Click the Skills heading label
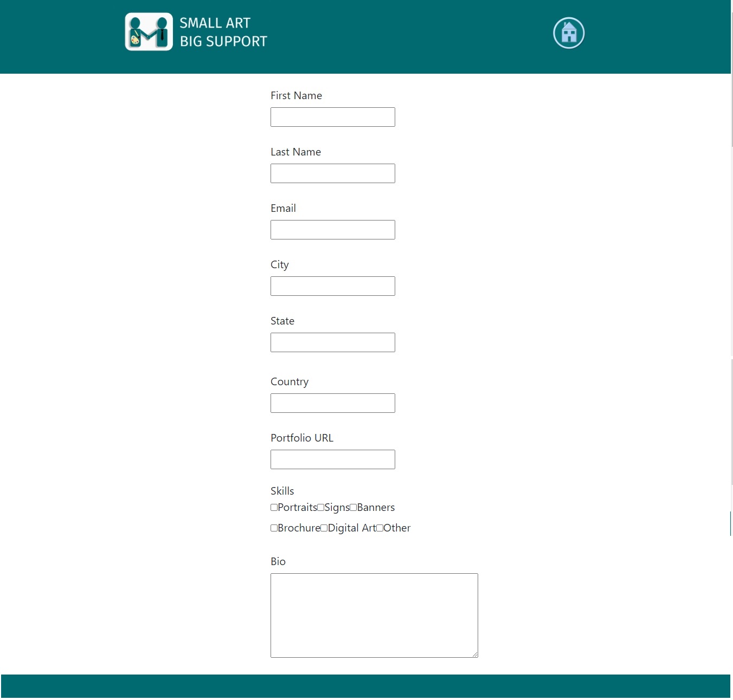733x700 pixels. (x=282, y=491)
